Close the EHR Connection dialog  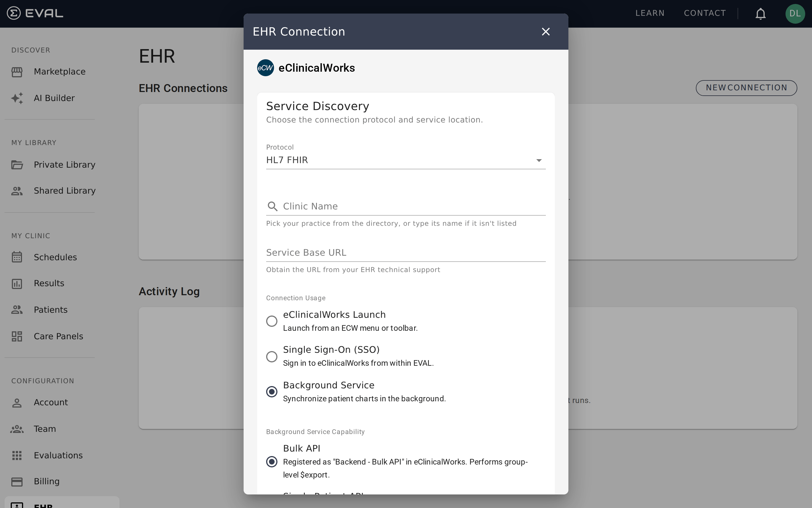pos(546,32)
